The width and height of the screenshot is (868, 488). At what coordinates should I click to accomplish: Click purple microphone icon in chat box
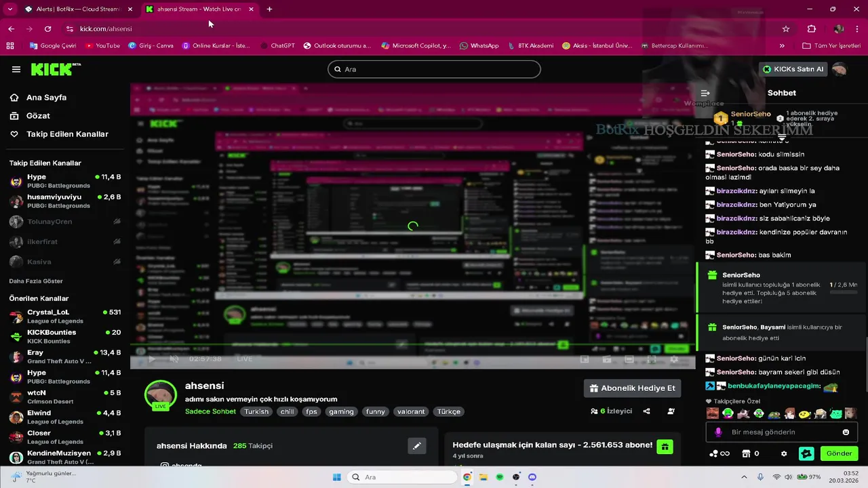click(718, 432)
